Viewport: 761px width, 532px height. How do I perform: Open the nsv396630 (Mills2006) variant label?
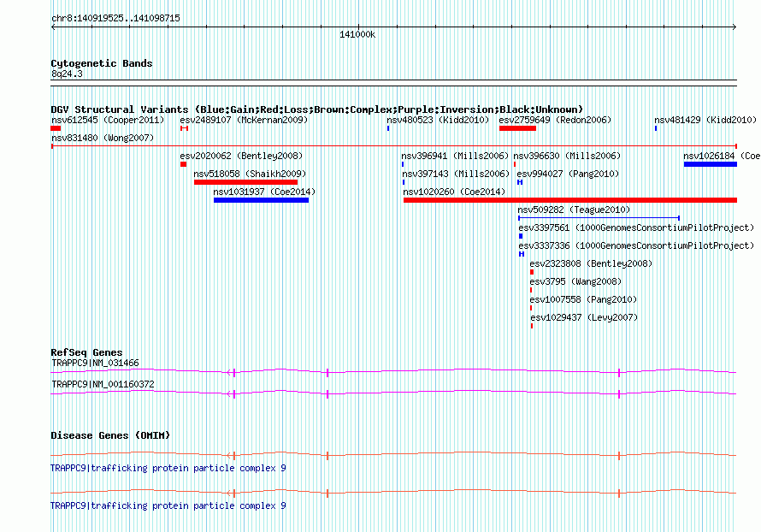pyautogui.click(x=567, y=156)
